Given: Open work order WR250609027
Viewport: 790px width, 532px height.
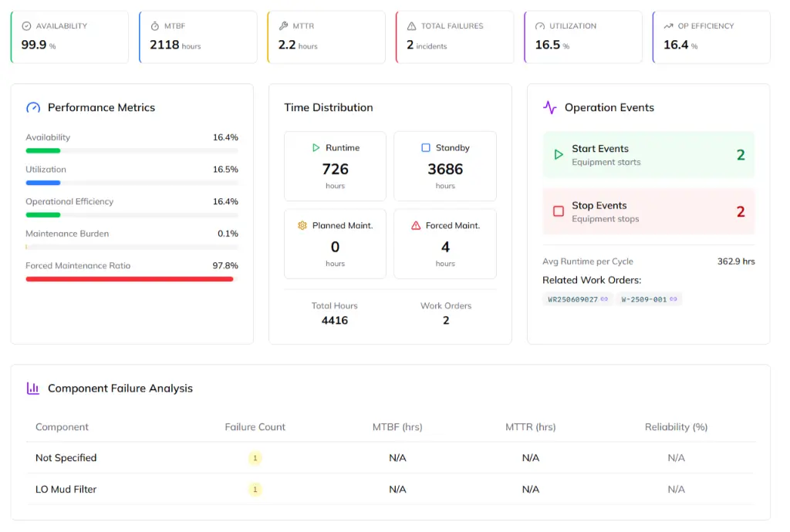Looking at the screenshot, I should coord(578,299).
